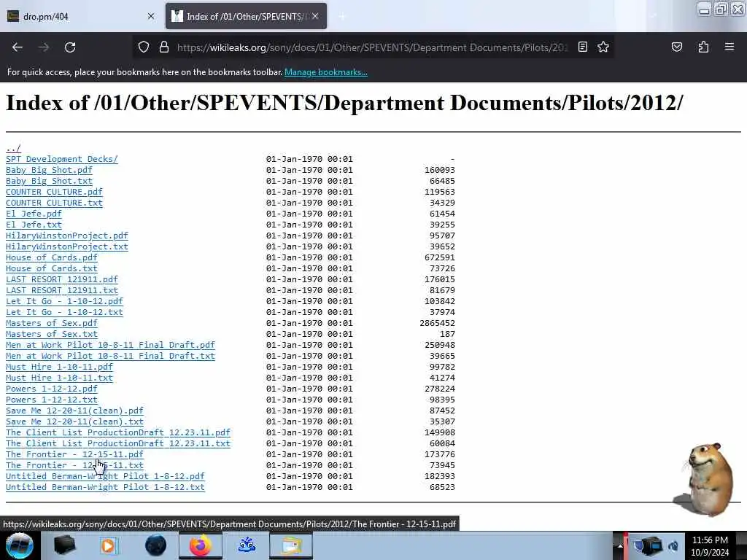The height and width of the screenshot is (560, 747).
Task: Open the extensions puzzle icon
Action: point(703,47)
